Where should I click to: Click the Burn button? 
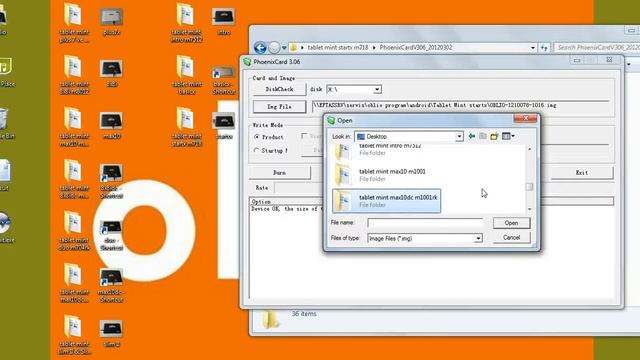[x=279, y=173]
